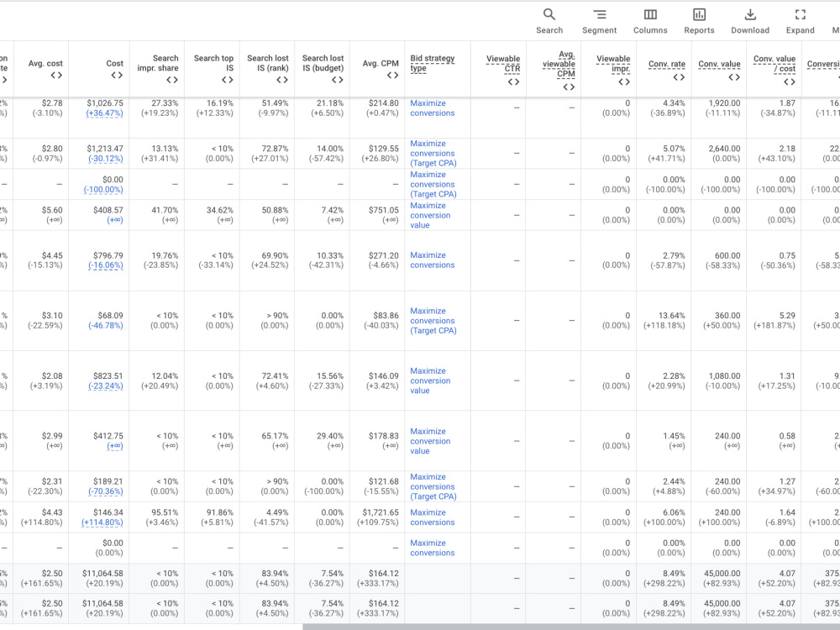The height and width of the screenshot is (630, 840).
Task: Click the resize arrows under Cost column
Action: pos(117,75)
